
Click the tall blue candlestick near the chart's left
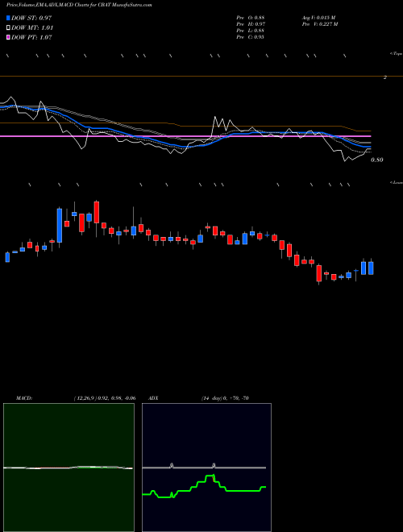click(x=60, y=225)
